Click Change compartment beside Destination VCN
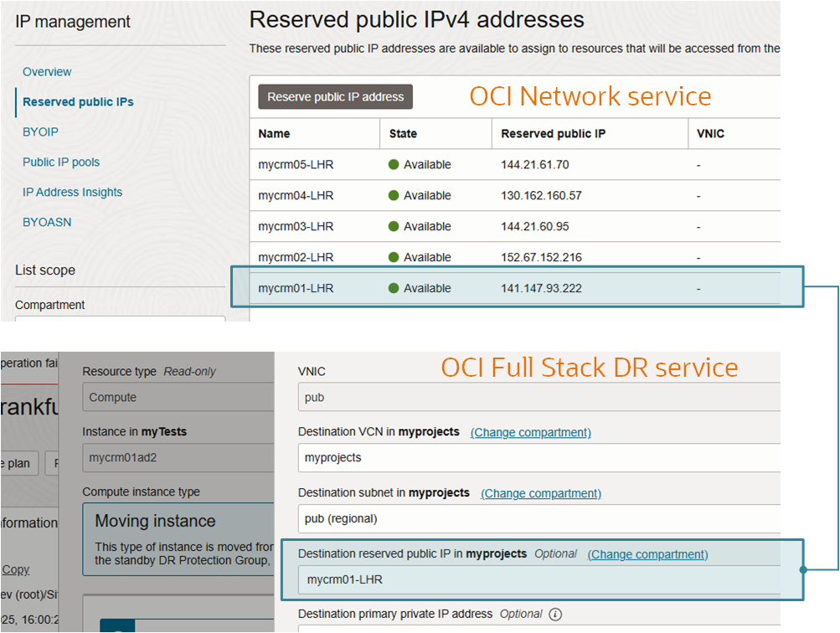 [x=530, y=433]
